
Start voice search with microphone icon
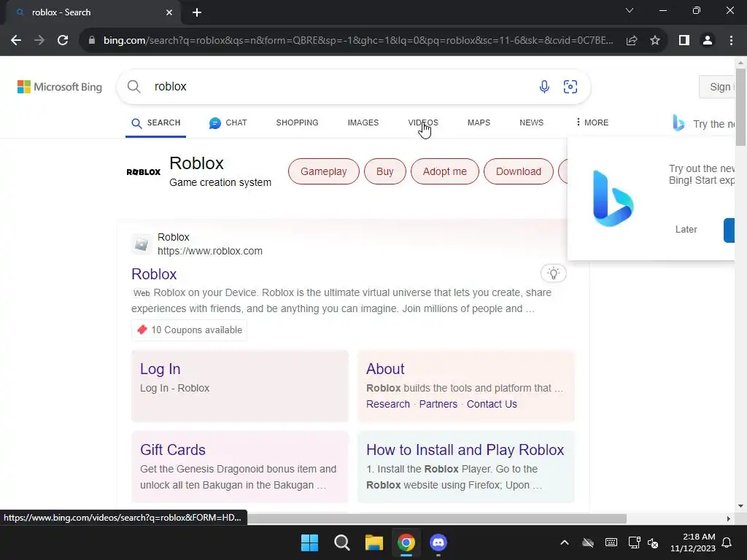(x=544, y=87)
